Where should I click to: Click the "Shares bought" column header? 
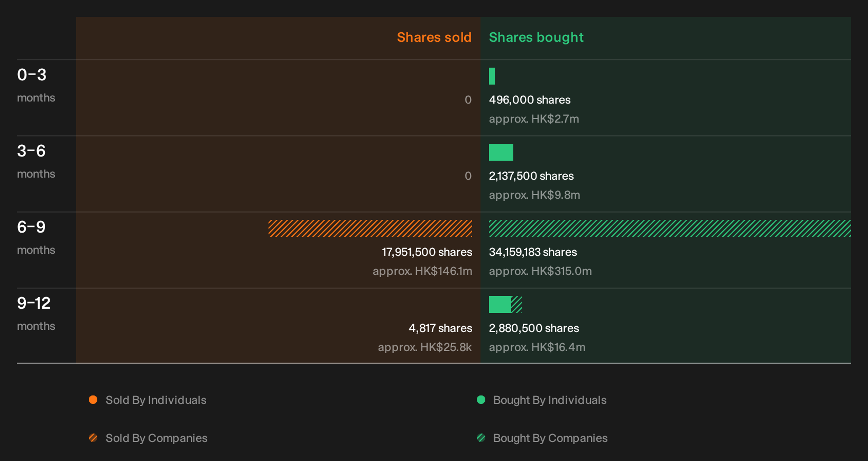536,38
